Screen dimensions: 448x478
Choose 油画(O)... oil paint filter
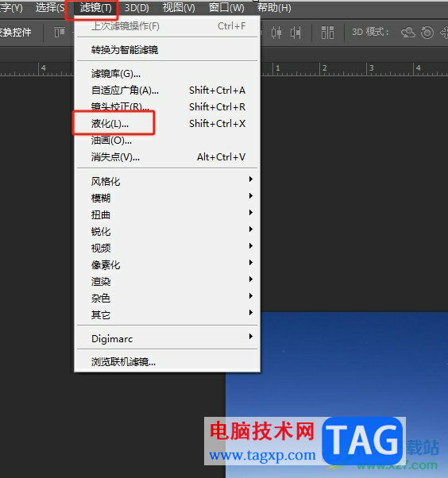tap(167, 141)
